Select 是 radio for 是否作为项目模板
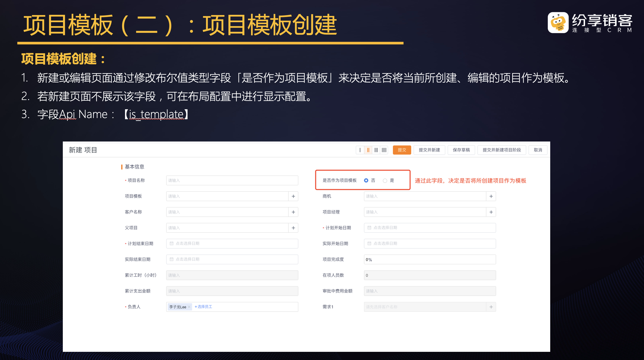 click(x=385, y=180)
